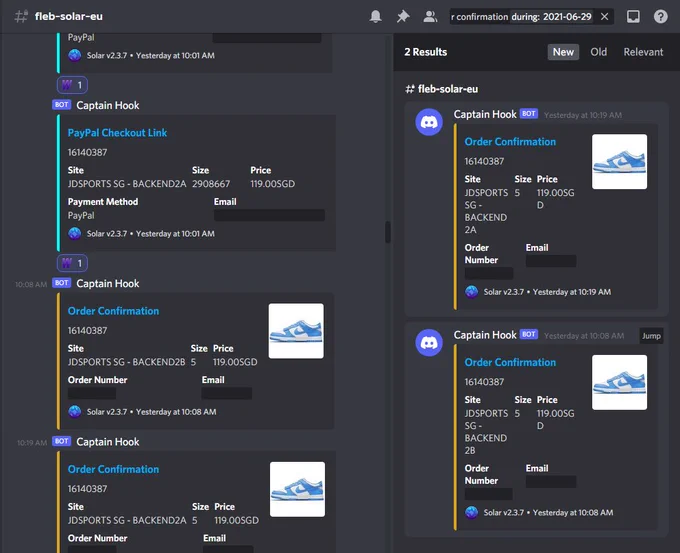The width and height of the screenshot is (680, 553).
Task: Click Captain Hook name in 10:19 AM search result
Action: tap(485, 115)
